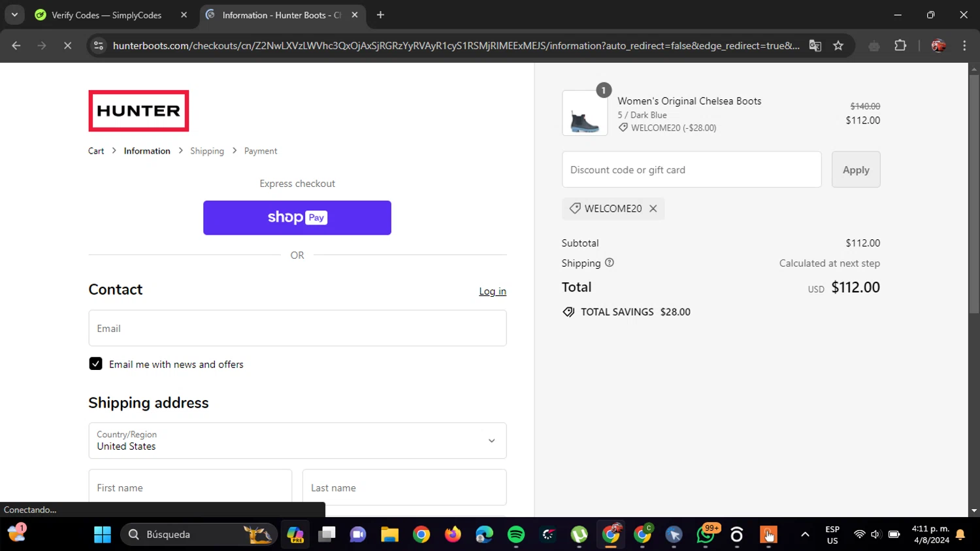Go back to Cart breadcrumb

click(96, 151)
